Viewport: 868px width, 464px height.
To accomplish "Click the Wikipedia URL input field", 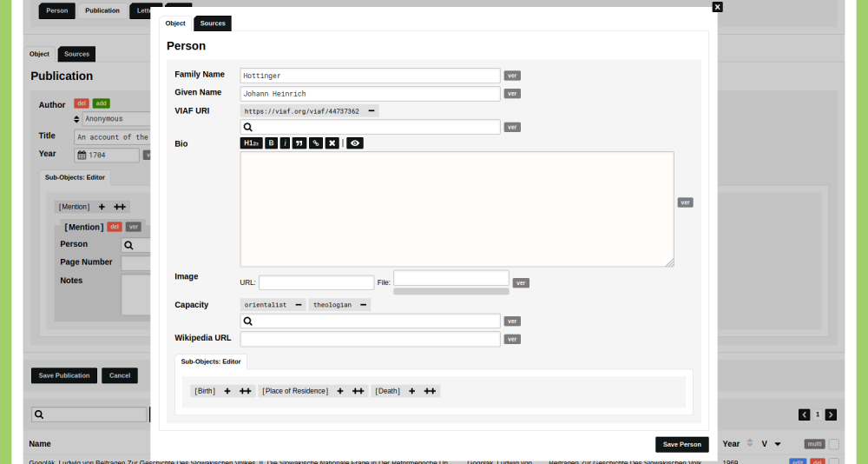I will (370, 339).
